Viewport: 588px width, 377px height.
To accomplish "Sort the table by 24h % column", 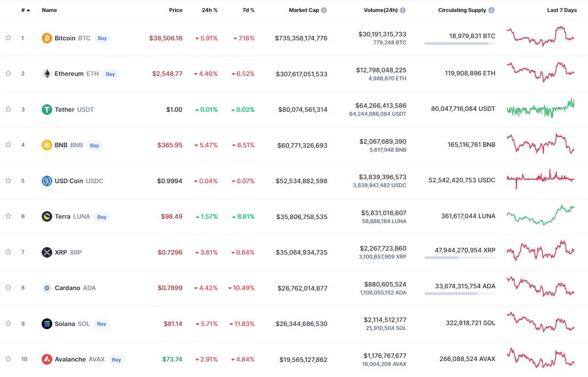I will [x=210, y=10].
